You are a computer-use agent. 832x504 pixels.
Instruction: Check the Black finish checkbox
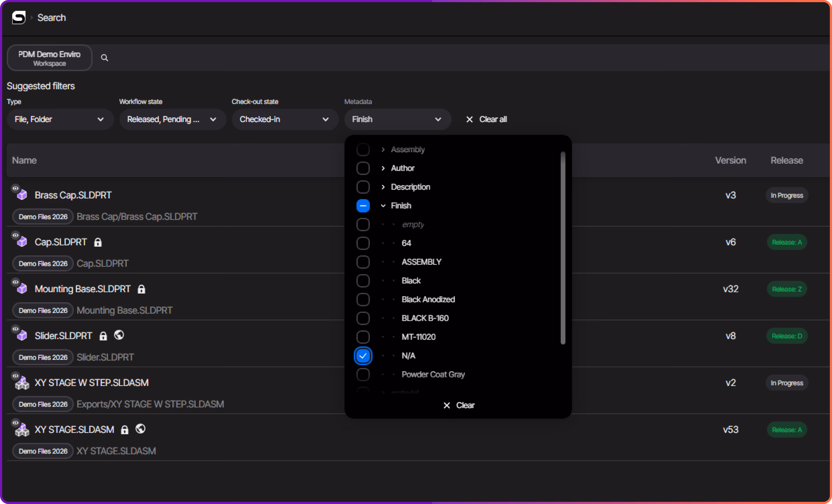363,281
